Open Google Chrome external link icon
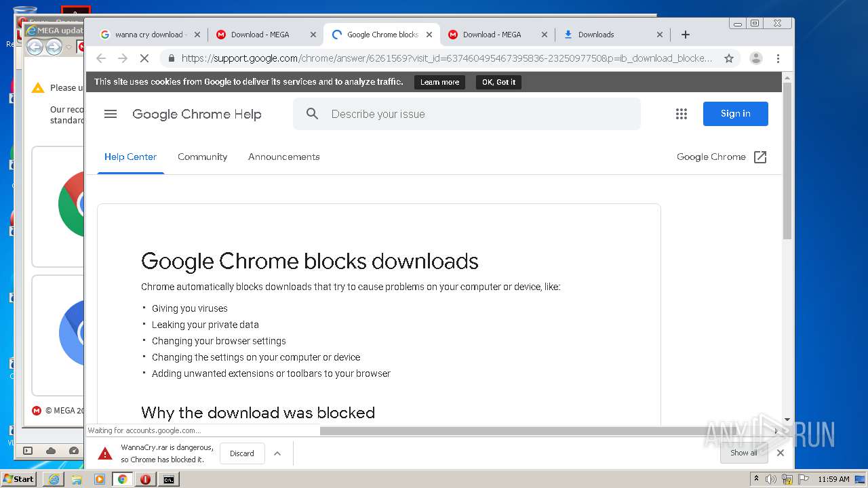This screenshot has height=488, width=868. coord(760,157)
